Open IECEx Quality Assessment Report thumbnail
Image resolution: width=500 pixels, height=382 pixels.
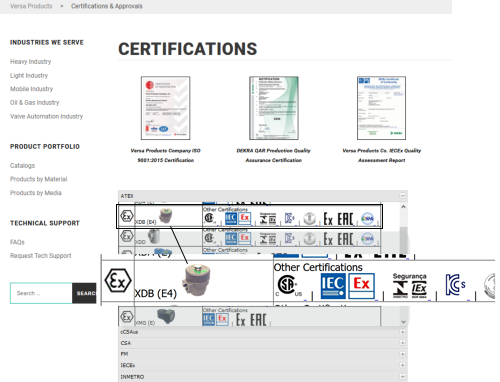(x=382, y=108)
